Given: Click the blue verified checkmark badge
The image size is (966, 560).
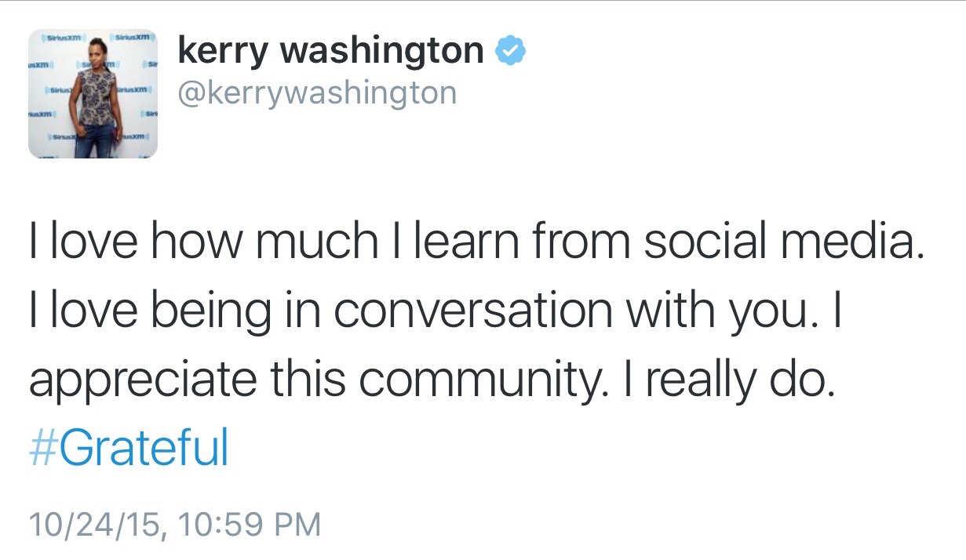Looking at the screenshot, I should pyautogui.click(x=510, y=52).
